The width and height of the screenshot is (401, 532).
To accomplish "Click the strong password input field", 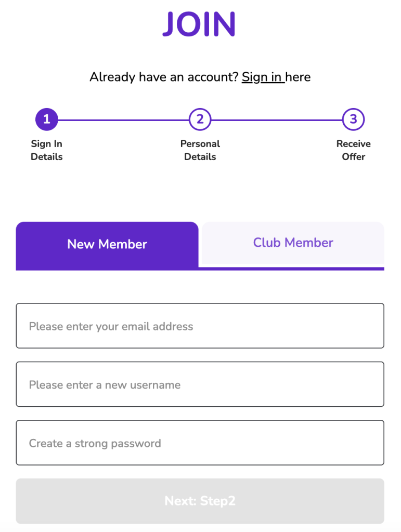I will pos(200,443).
